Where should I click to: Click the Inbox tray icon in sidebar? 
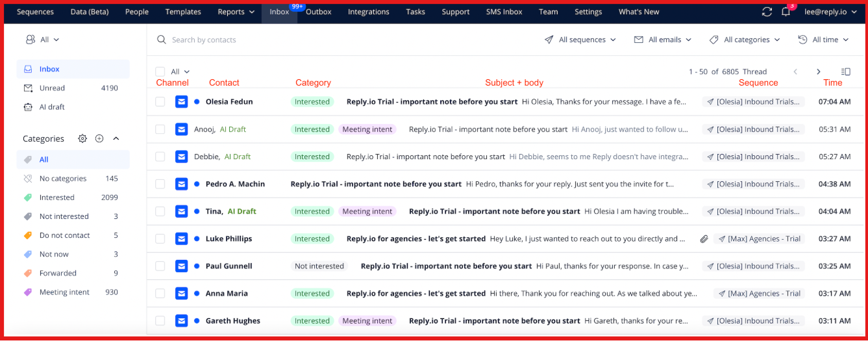[28, 69]
